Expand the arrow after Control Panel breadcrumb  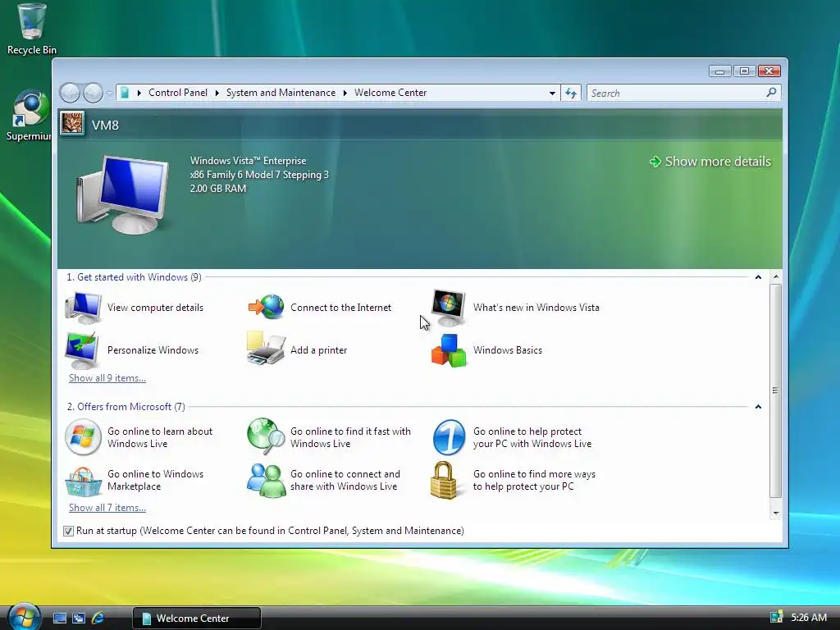click(217, 94)
